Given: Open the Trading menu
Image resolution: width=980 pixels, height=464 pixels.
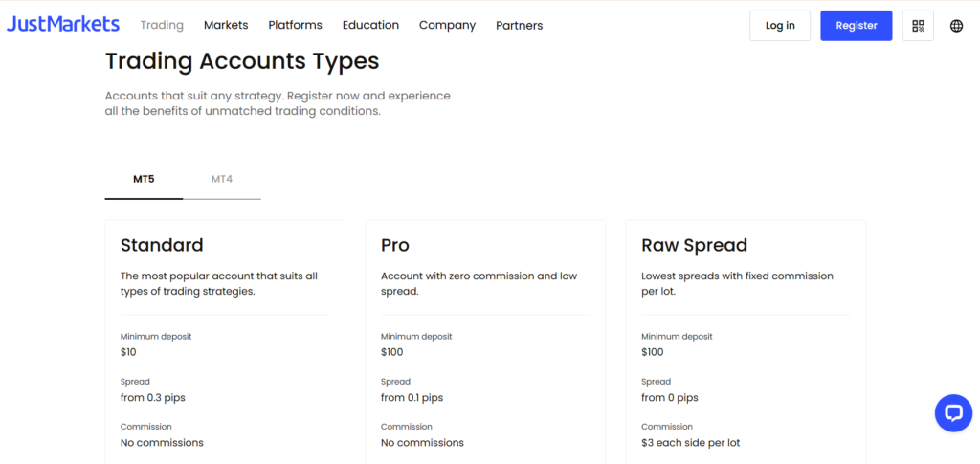Looking at the screenshot, I should click(x=162, y=25).
